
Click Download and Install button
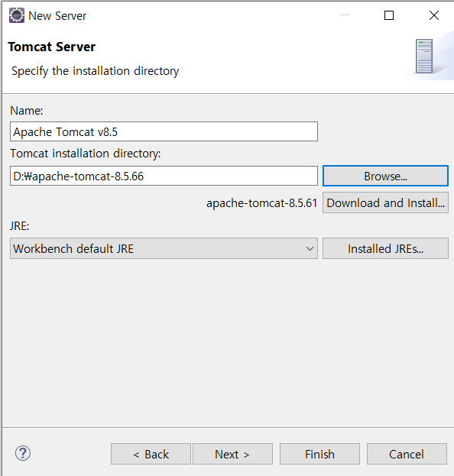click(x=385, y=202)
